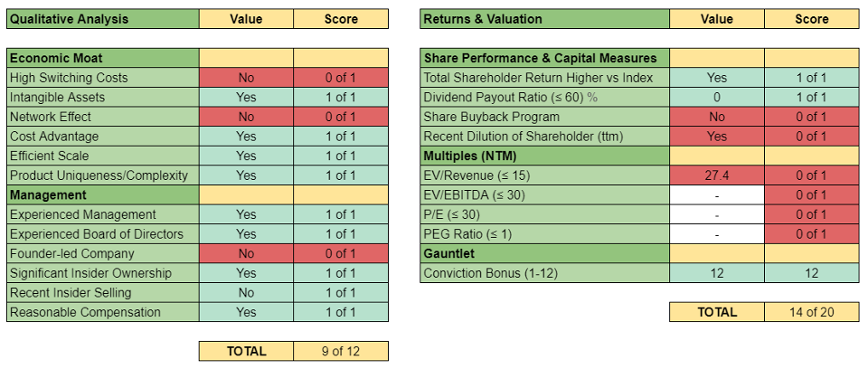Select the 9 of 12 total cell
868x369 pixels.
[x=340, y=351]
